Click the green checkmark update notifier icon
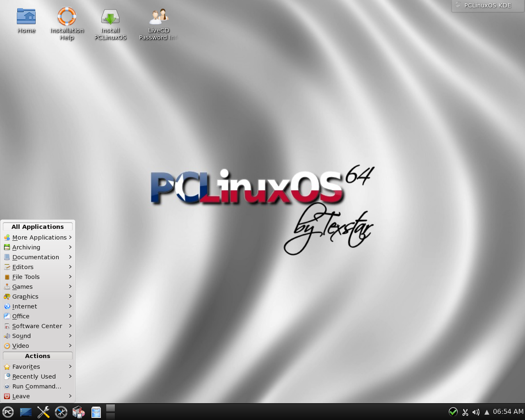 click(453, 412)
